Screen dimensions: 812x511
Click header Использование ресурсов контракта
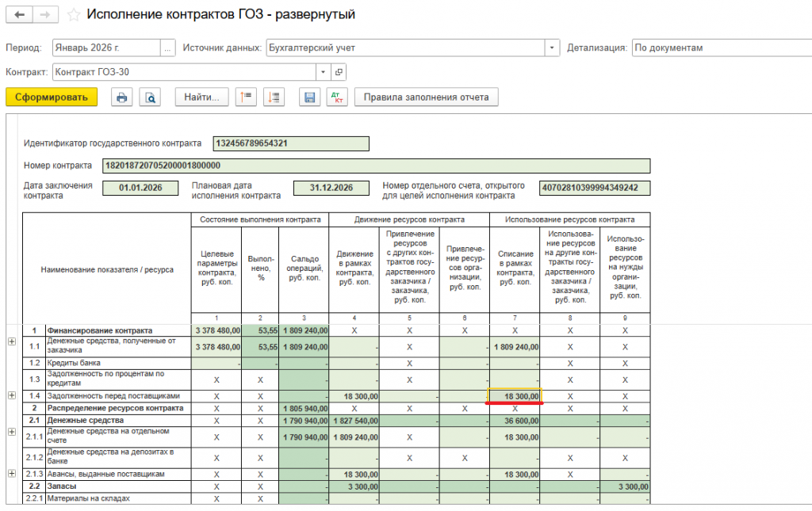tap(569, 219)
